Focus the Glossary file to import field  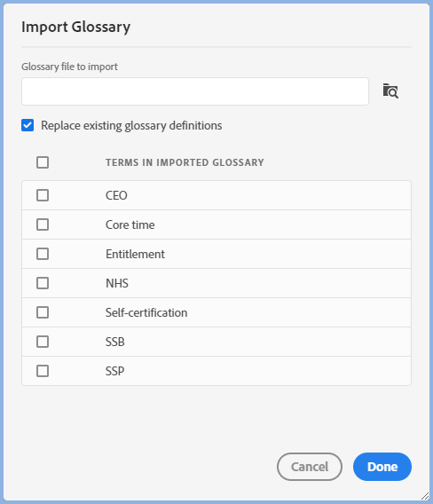click(195, 91)
